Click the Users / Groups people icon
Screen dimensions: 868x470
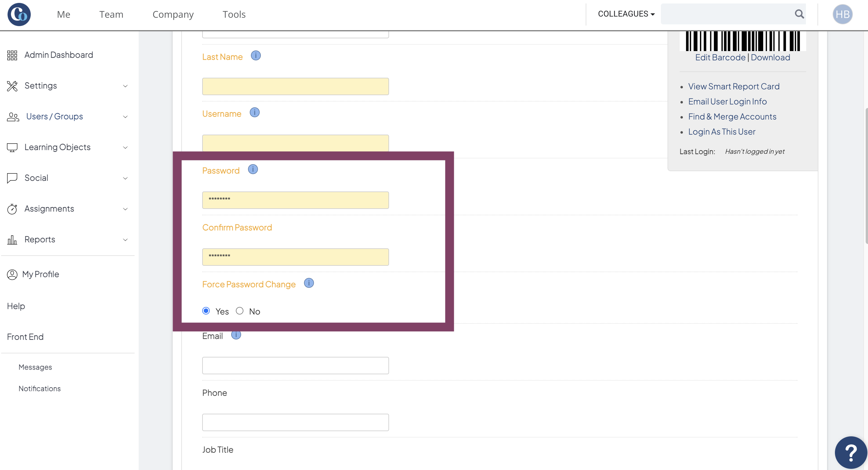coord(13,117)
